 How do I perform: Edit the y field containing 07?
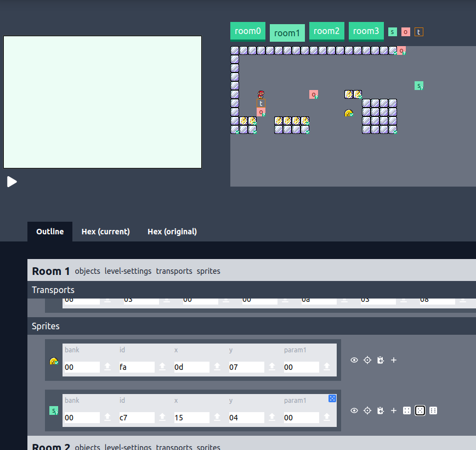pos(246,367)
